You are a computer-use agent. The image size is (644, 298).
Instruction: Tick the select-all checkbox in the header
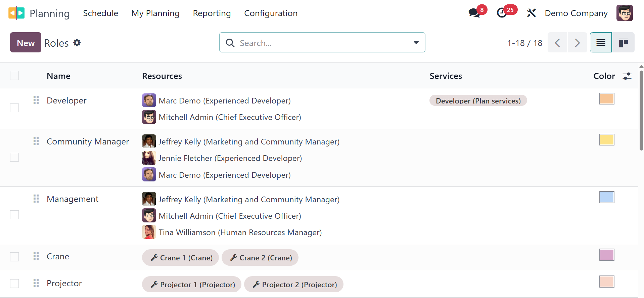(x=14, y=76)
